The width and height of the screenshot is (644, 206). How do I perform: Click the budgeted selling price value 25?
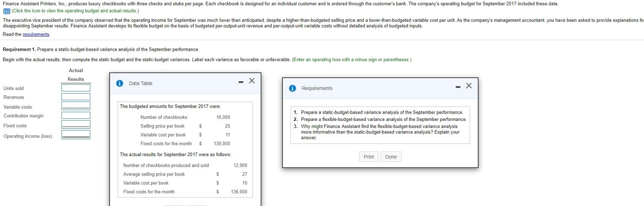228,126
